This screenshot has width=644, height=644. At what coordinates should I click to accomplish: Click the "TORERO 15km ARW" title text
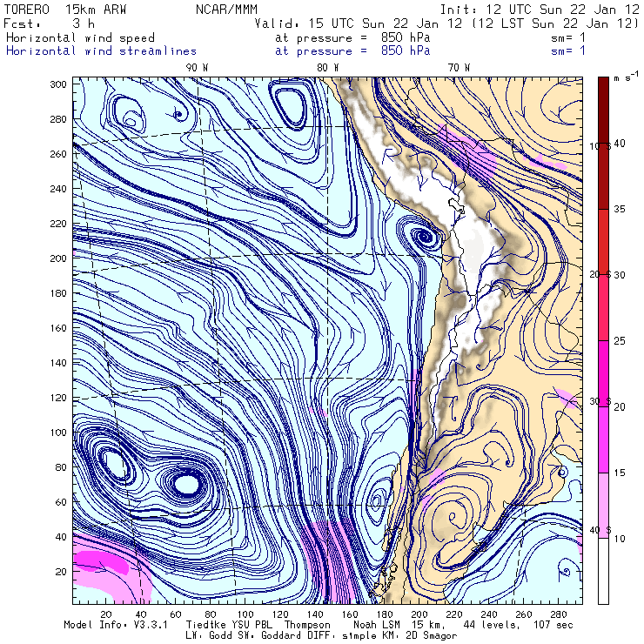point(65,10)
